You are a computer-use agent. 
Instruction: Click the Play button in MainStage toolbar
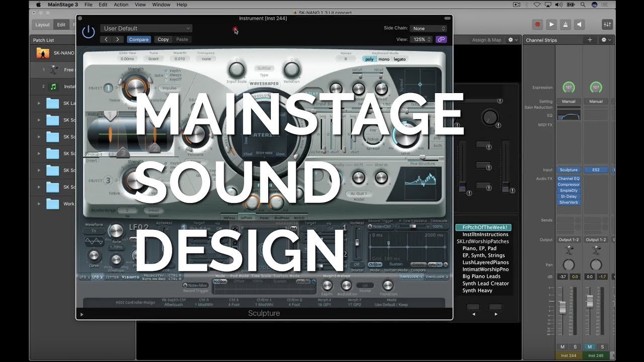click(551, 24)
